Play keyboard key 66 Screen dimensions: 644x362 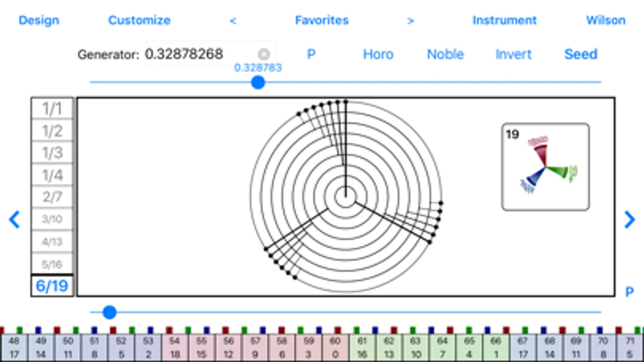[496, 348]
